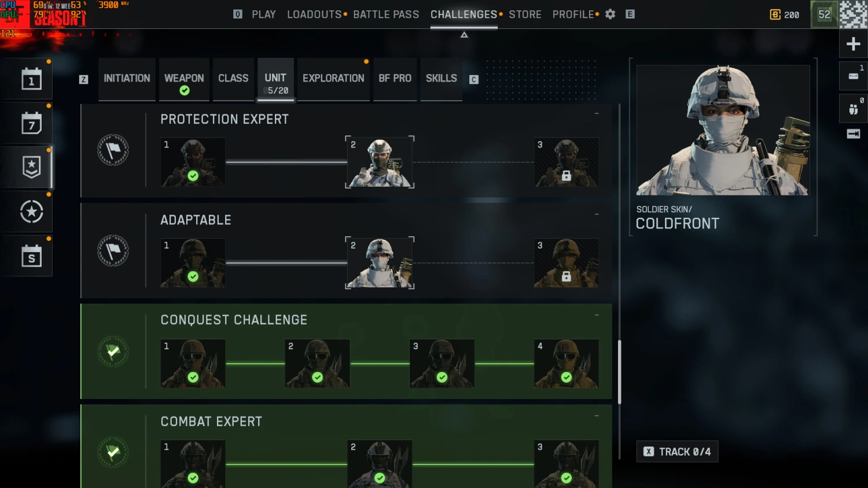Collapse the Conquest Challenge row
The image size is (868, 488).
click(597, 315)
